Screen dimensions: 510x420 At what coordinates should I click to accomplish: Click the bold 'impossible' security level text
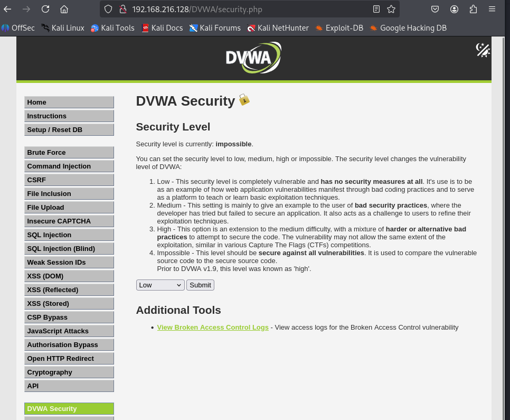click(233, 144)
